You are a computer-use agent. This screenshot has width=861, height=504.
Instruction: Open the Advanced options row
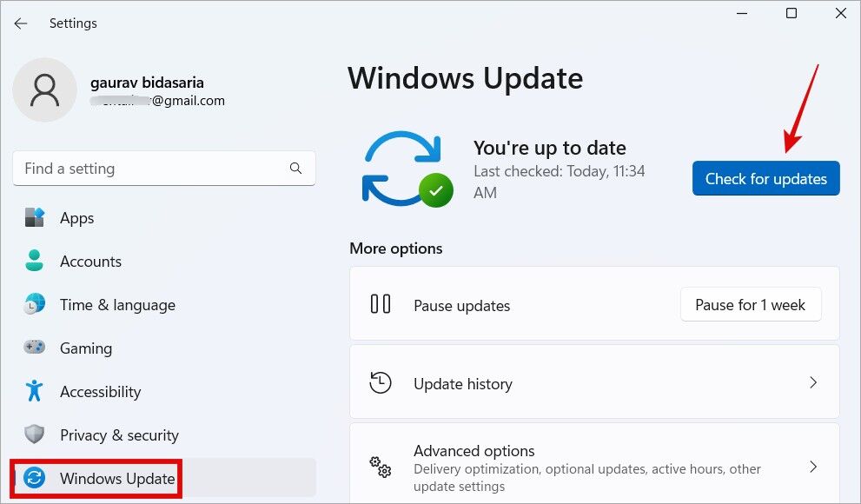pyautogui.click(x=594, y=464)
